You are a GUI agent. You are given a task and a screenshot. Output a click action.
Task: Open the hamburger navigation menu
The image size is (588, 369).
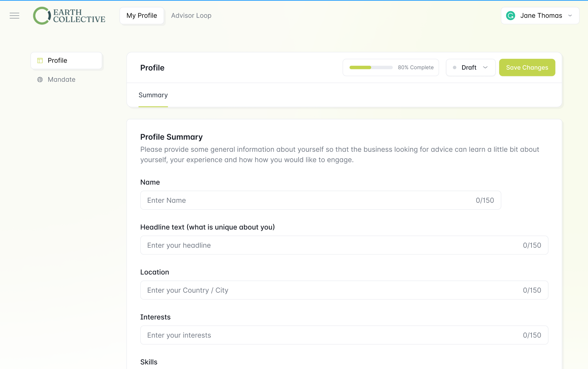click(14, 15)
